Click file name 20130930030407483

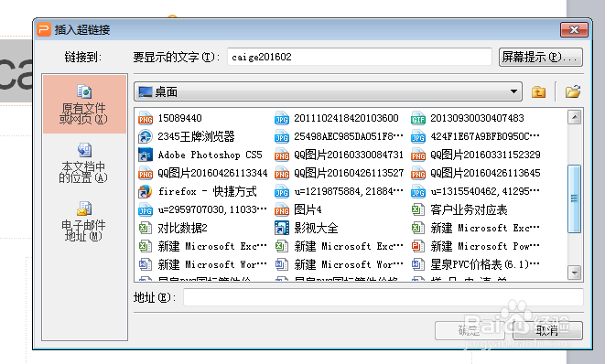coord(477,118)
